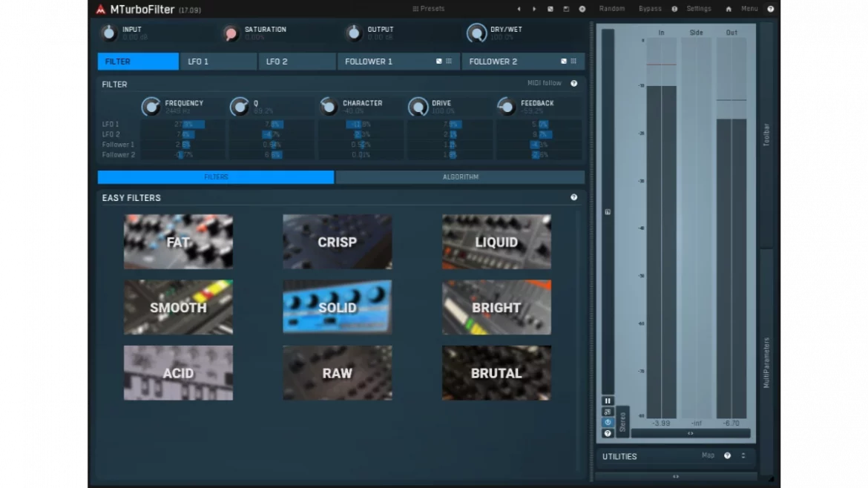Open help icon in Utilities panel
868x488 pixels.
point(727,456)
